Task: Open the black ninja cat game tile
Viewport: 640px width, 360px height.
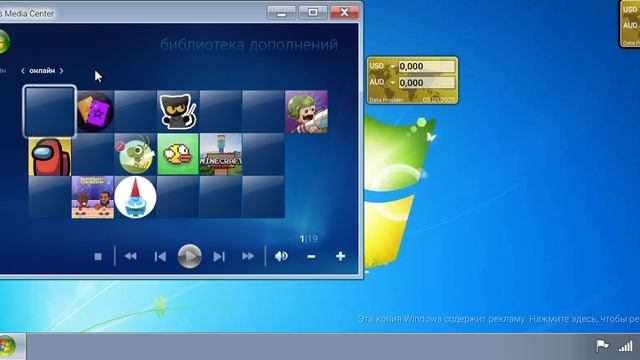Action: 178,111
